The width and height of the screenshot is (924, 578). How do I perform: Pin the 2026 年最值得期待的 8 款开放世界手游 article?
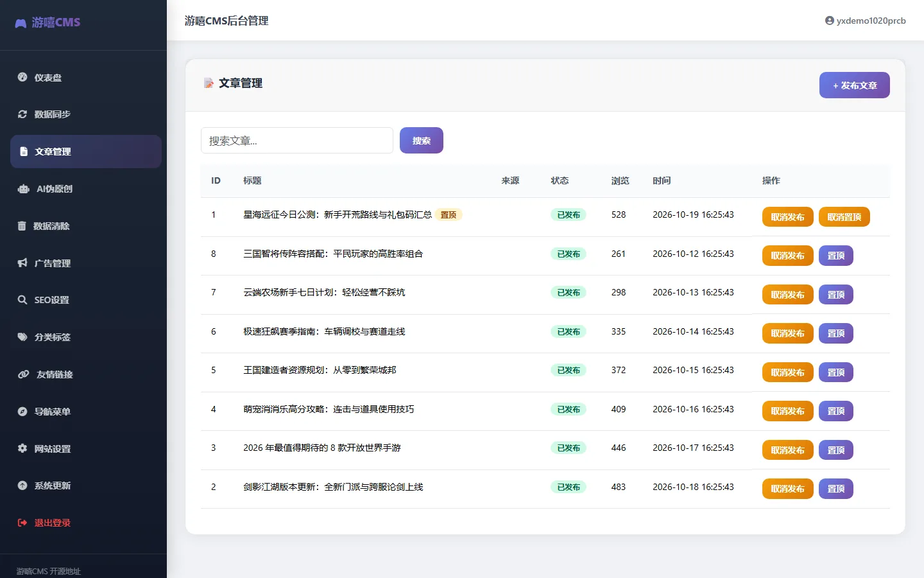pyautogui.click(x=836, y=450)
